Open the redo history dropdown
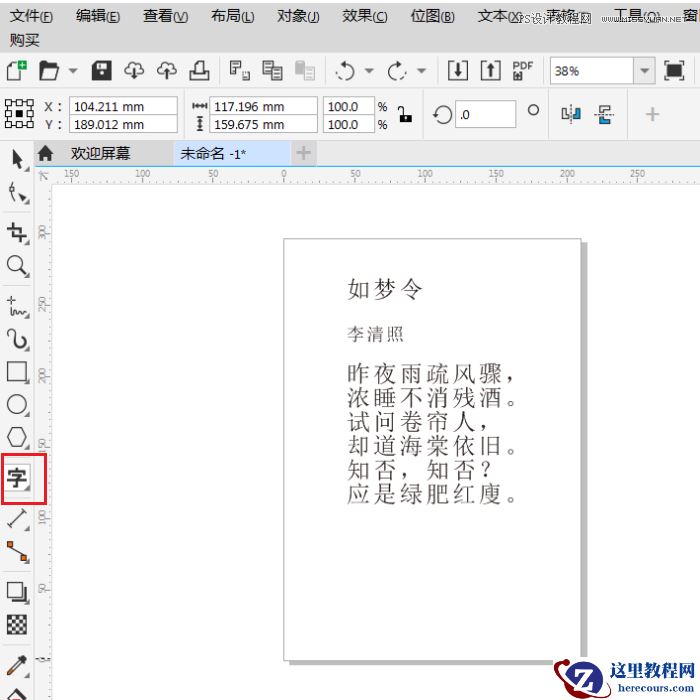Viewport: 700px width, 700px height. (x=421, y=71)
